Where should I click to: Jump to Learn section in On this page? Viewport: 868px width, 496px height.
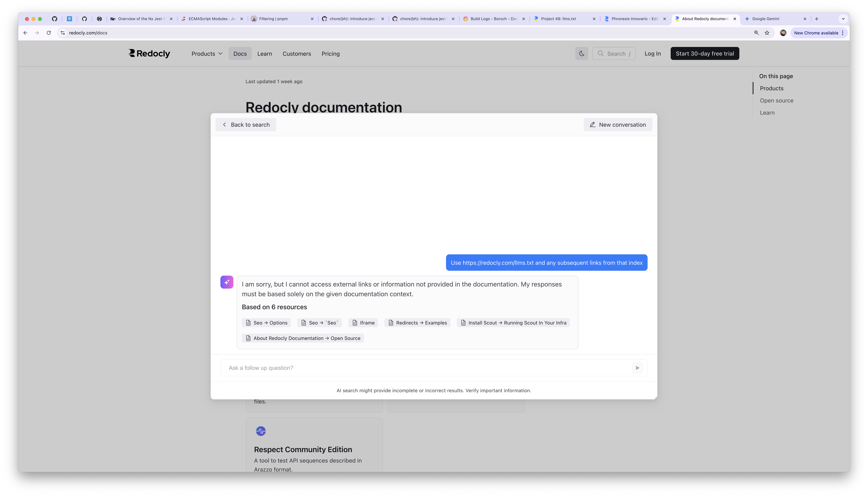pos(767,113)
